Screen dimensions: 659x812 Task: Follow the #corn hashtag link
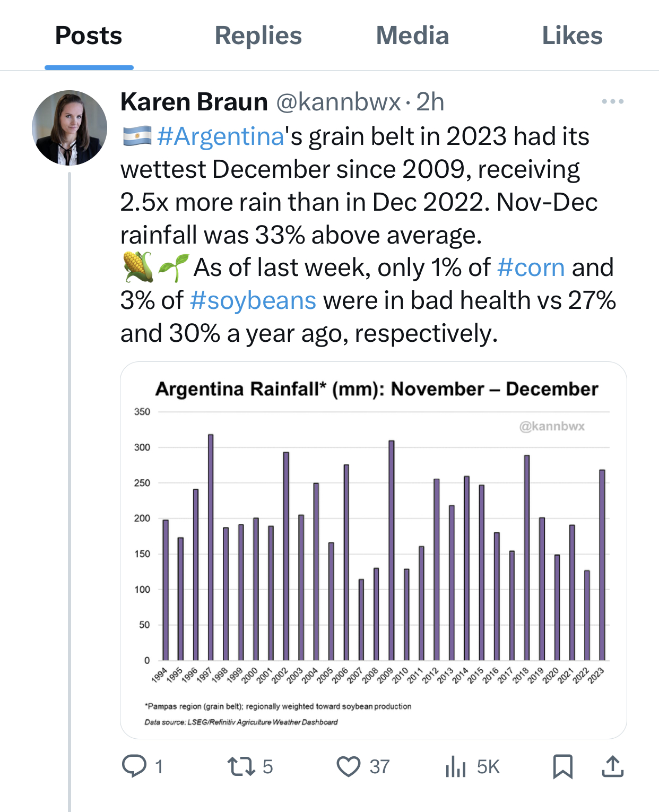(x=531, y=267)
